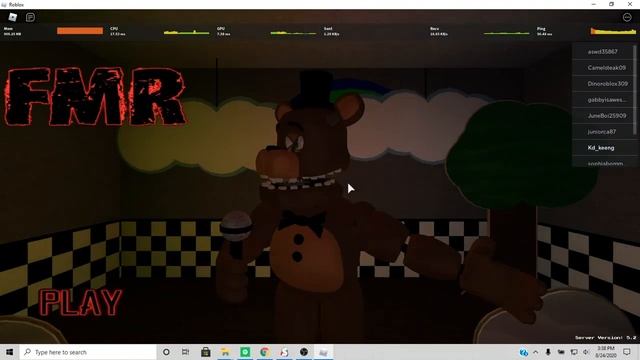
Task: Open File Explorer from the taskbar
Action: tap(225, 352)
